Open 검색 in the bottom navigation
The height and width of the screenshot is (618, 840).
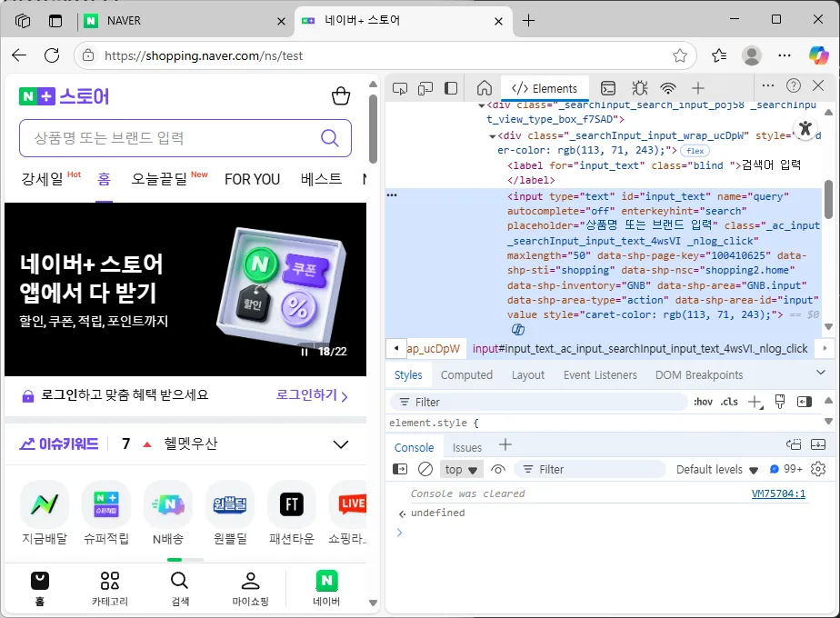coord(180,589)
